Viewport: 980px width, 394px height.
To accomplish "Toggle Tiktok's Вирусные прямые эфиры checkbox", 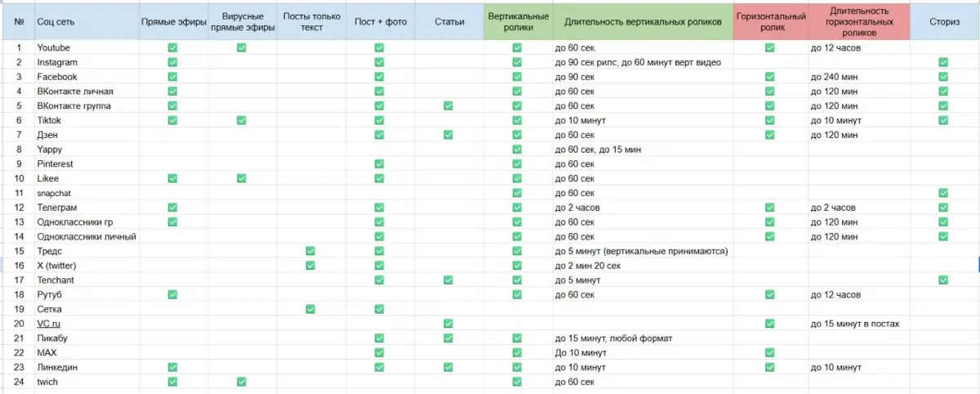I will point(242,121).
